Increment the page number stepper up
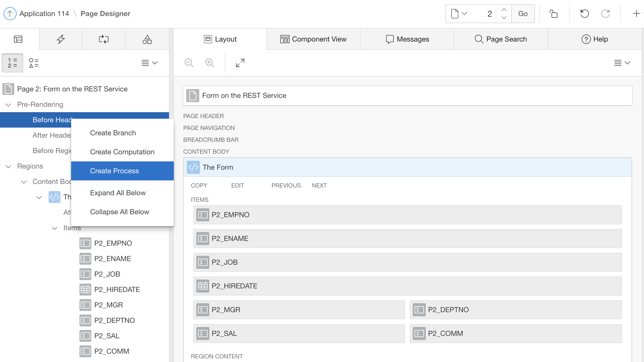 coord(504,10)
